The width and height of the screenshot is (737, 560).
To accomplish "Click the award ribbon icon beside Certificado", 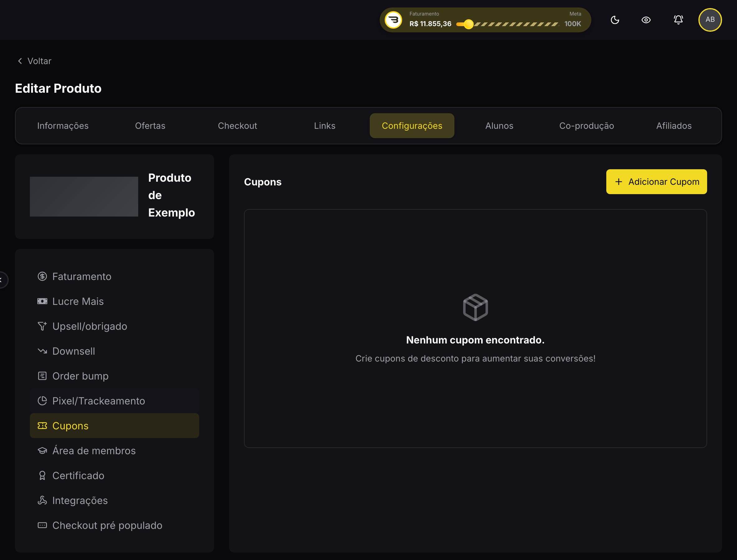I will (x=42, y=475).
